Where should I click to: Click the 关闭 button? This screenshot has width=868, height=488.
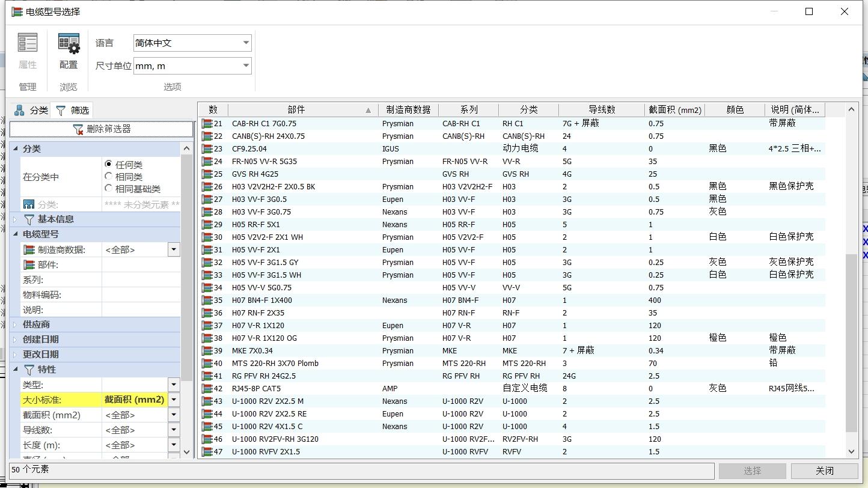(x=824, y=471)
